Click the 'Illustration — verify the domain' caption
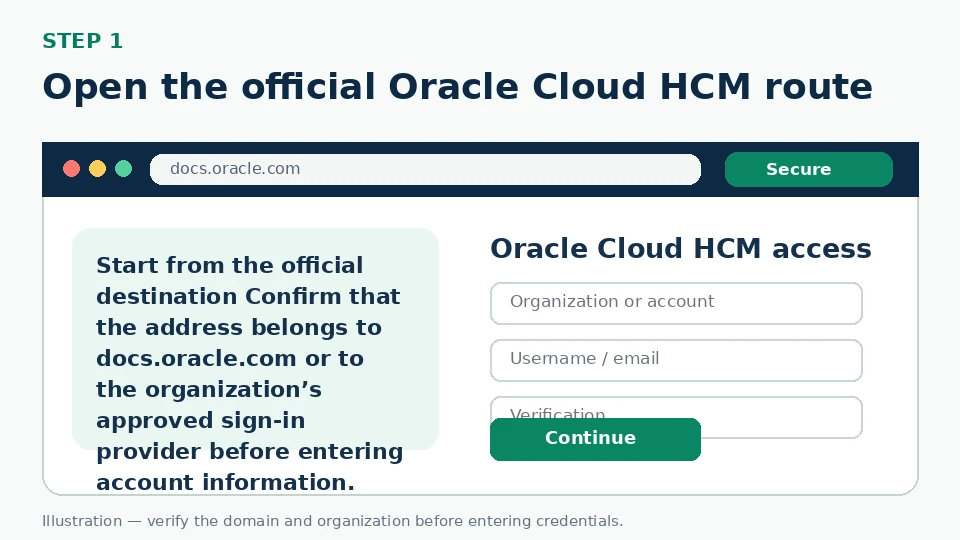This screenshot has height=540, width=960. 332,521
